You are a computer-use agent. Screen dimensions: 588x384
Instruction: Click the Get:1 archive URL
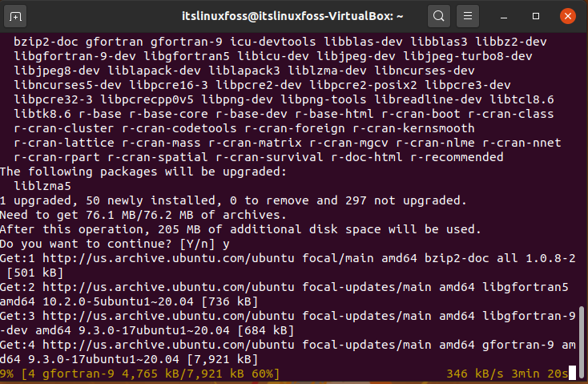coord(168,258)
